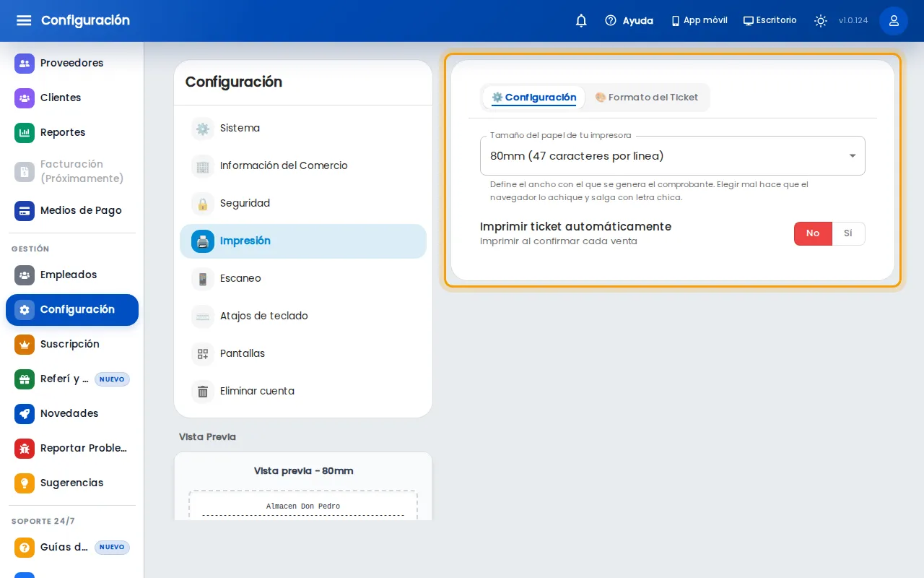Click the Sugerencias lightbulb icon

click(25, 483)
